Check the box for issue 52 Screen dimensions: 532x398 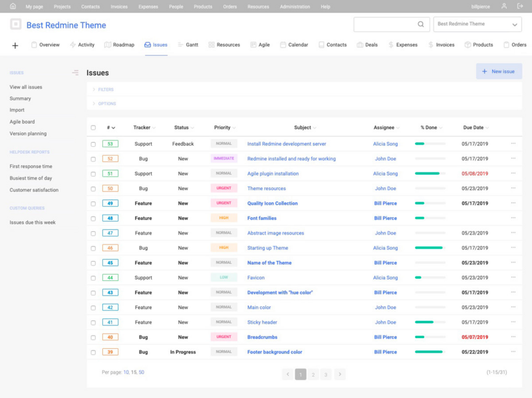click(93, 159)
